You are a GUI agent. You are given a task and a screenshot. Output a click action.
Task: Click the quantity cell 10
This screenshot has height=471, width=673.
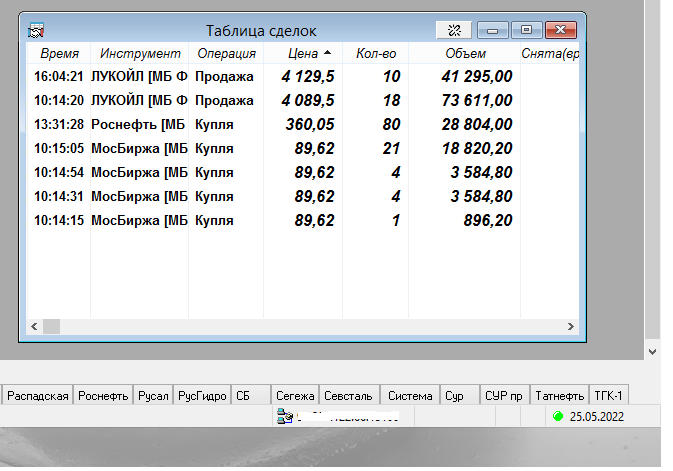391,76
